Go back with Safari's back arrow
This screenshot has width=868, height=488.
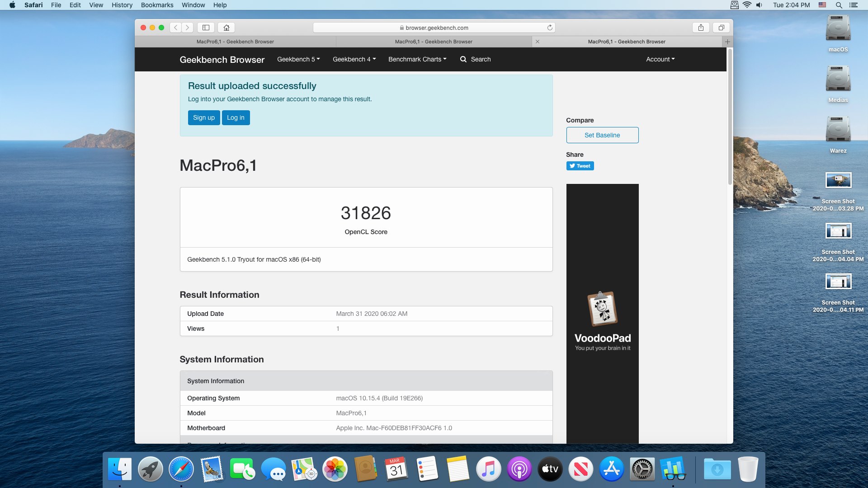(176, 28)
